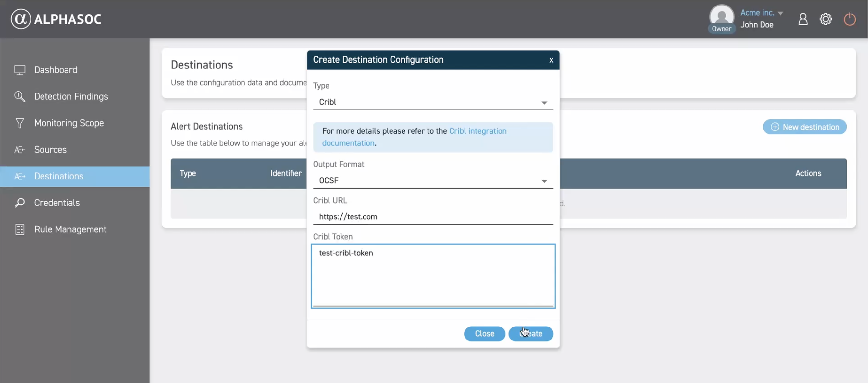Open the Dashboard monitor icon
Screen dimensions: 868x383
[x=19, y=70]
